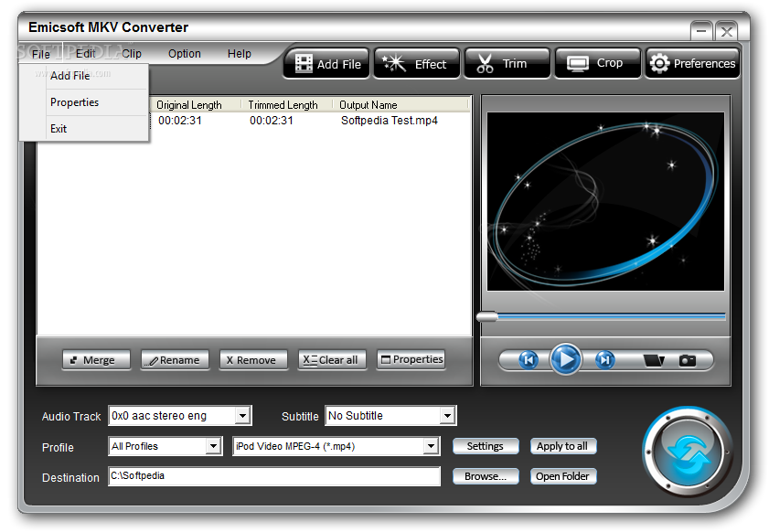Expand the Audio Track dropdown

click(x=242, y=416)
